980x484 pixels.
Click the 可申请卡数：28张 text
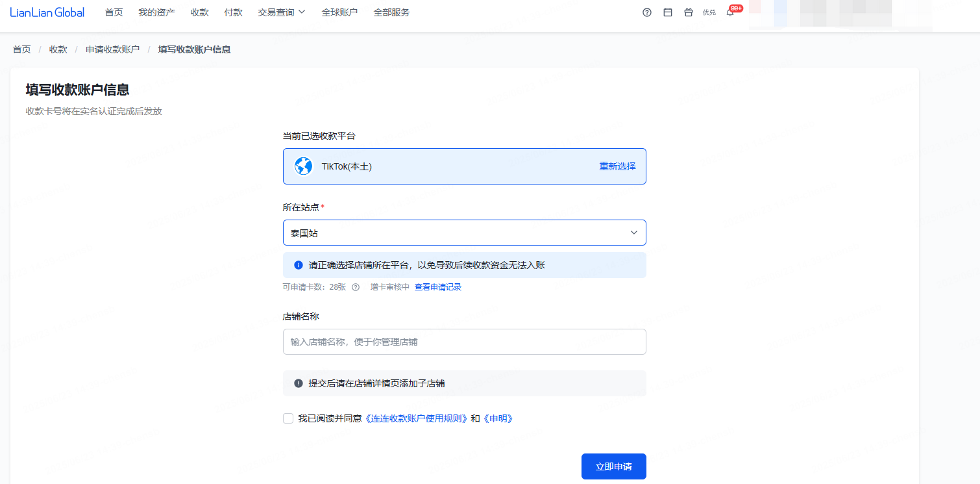coord(315,287)
